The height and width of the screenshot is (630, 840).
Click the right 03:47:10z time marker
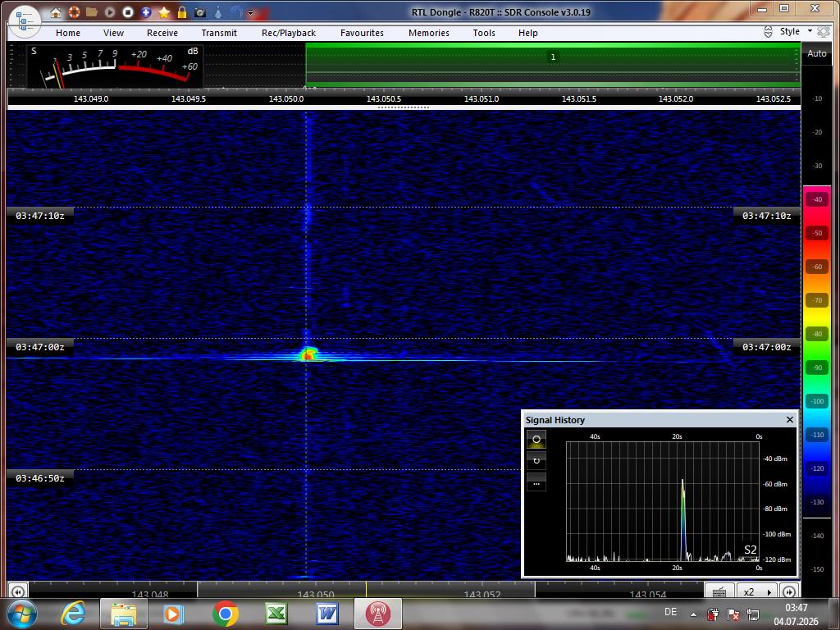(767, 216)
